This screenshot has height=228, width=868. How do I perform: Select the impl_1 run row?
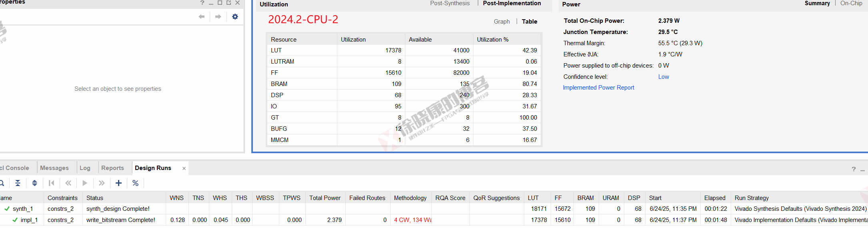point(434,220)
